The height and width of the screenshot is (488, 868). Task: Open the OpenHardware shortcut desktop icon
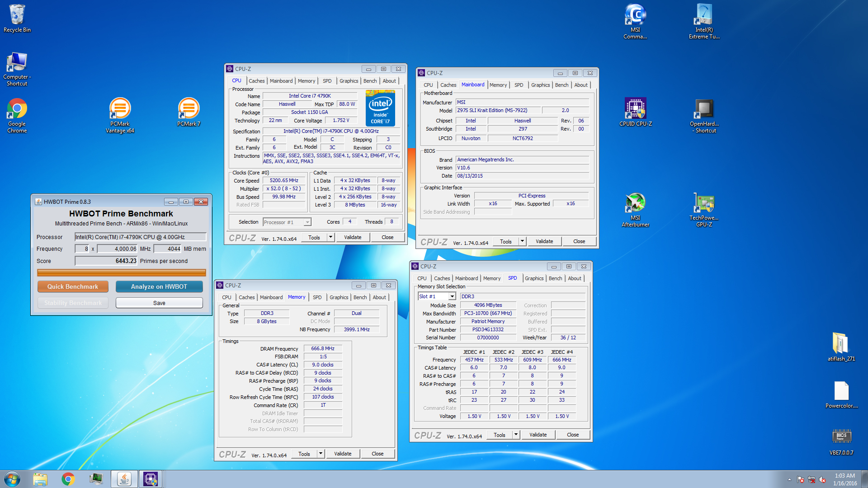704,116
